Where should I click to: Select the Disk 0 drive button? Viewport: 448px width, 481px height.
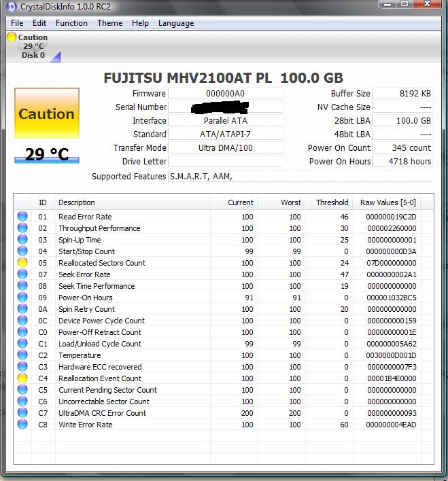(33, 46)
